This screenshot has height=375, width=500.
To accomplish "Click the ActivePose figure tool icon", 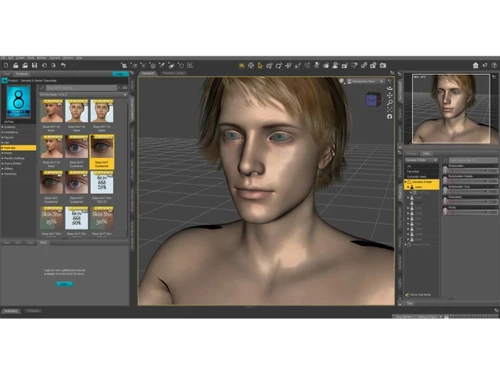I will [x=316, y=65].
